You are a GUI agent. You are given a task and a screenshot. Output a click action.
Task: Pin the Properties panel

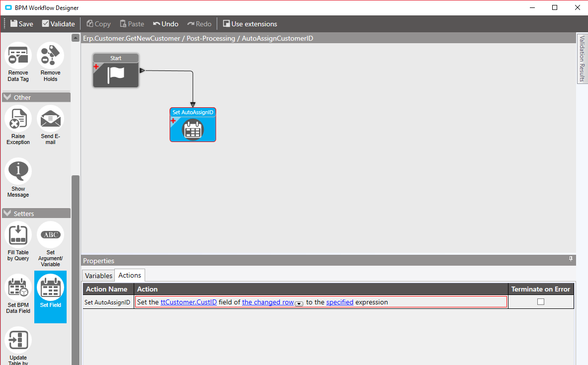tap(571, 259)
